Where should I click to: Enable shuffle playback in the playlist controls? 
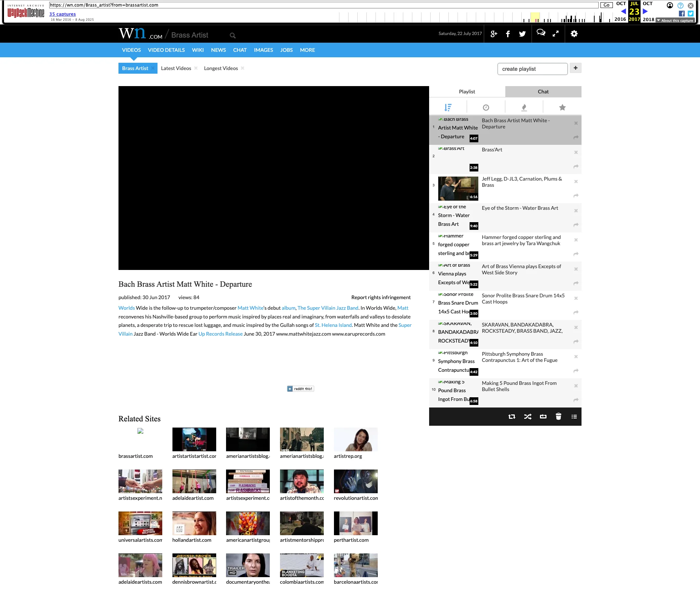click(x=528, y=416)
